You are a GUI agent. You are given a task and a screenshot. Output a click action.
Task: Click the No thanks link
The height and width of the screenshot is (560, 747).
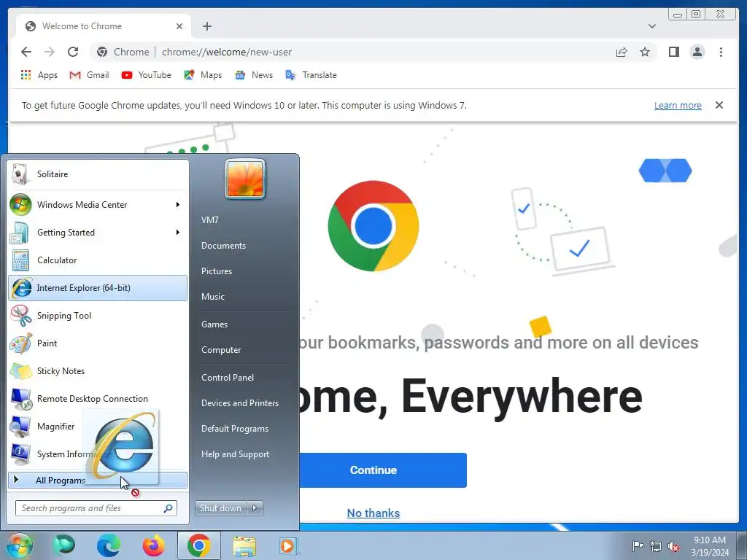(373, 513)
